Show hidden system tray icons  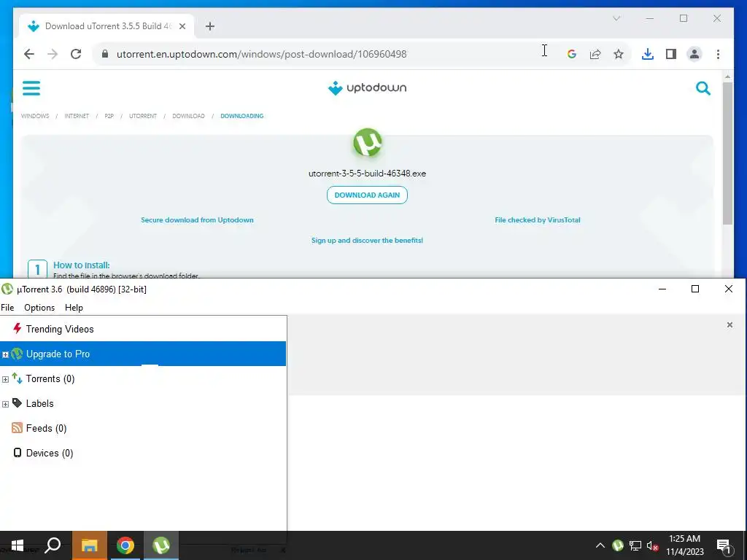tap(600, 545)
